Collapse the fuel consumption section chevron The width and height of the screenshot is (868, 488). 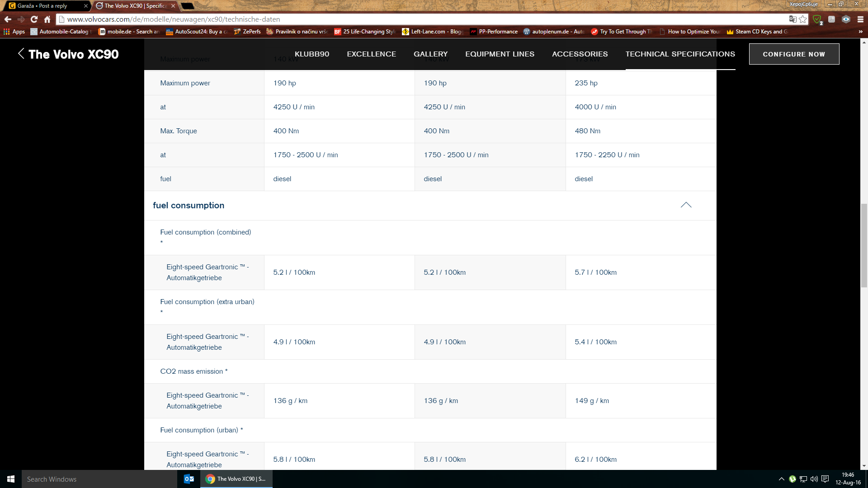(x=686, y=205)
